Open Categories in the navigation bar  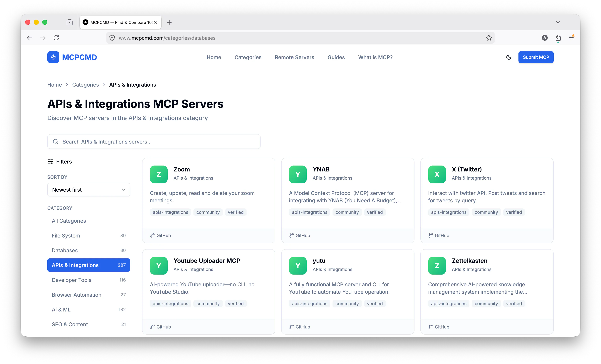click(248, 57)
